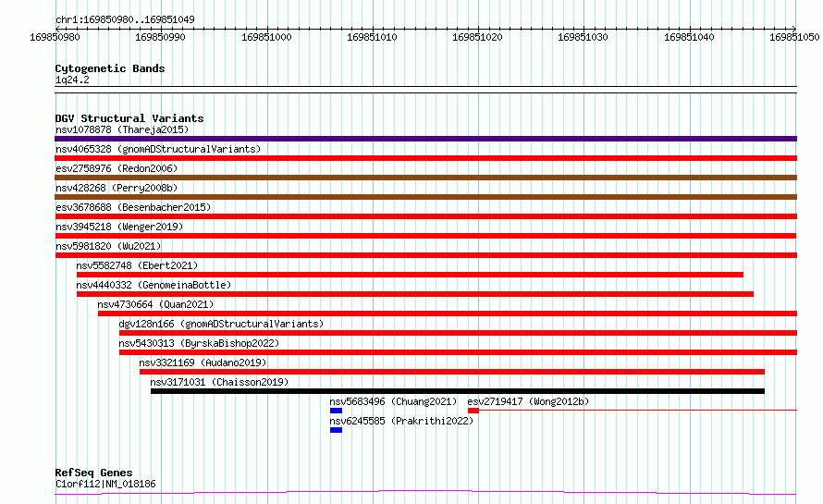The height and width of the screenshot is (504, 823).
Task: Click ruler position 169851030
Action: [583, 37]
